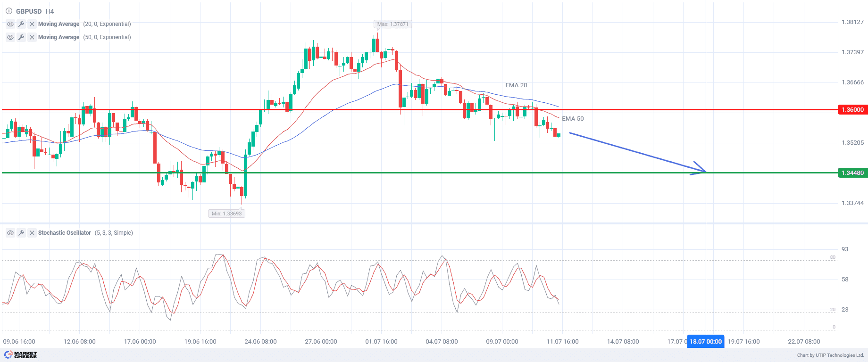Select the Stochastic Oscillator (5, 3, 3, Simple) label
The height and width of the screenshot is (362, 868).
pyautogui.click(x=85, y=233)
